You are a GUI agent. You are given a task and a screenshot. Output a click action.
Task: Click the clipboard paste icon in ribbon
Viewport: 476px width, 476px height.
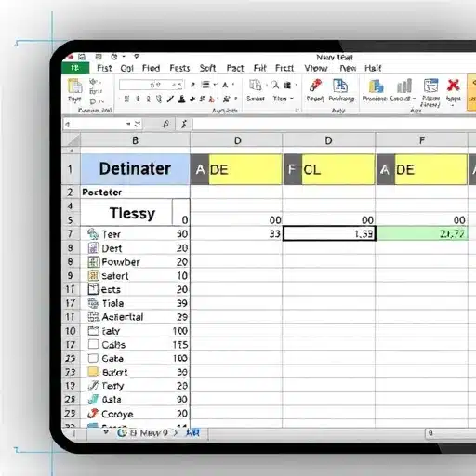74,86
